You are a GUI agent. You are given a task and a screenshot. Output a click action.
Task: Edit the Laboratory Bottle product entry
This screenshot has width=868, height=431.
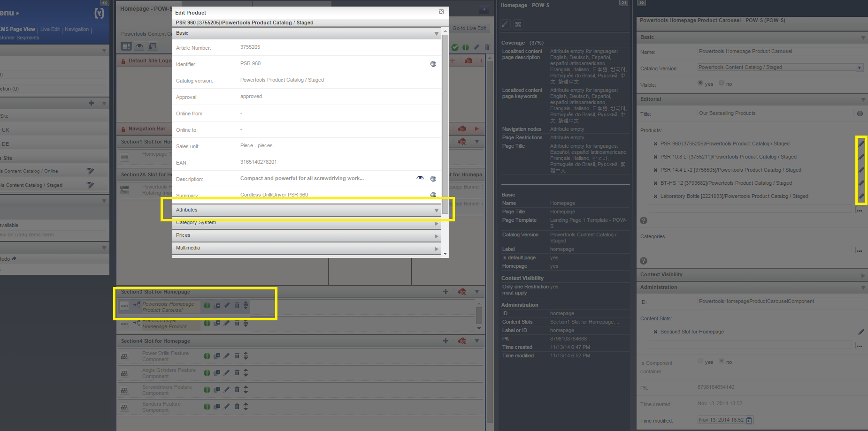[x=861, y=197]
